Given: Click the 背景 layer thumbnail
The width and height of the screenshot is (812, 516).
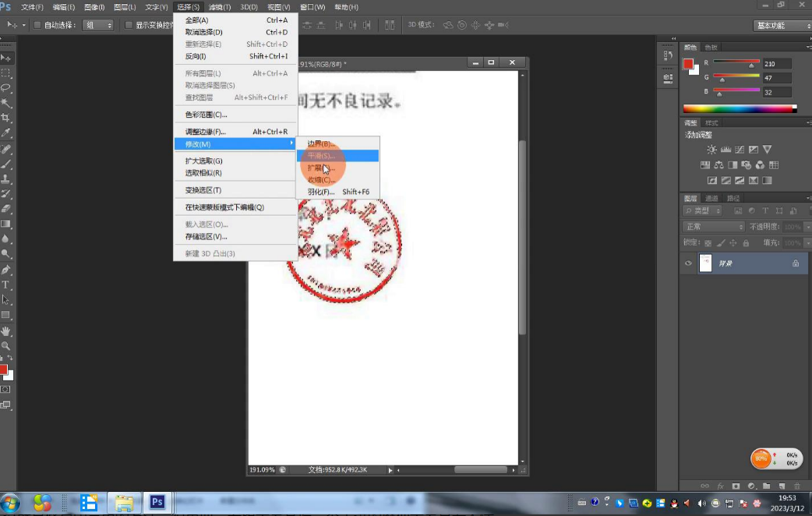Looking at the screenshot, I should click(705, 263).
